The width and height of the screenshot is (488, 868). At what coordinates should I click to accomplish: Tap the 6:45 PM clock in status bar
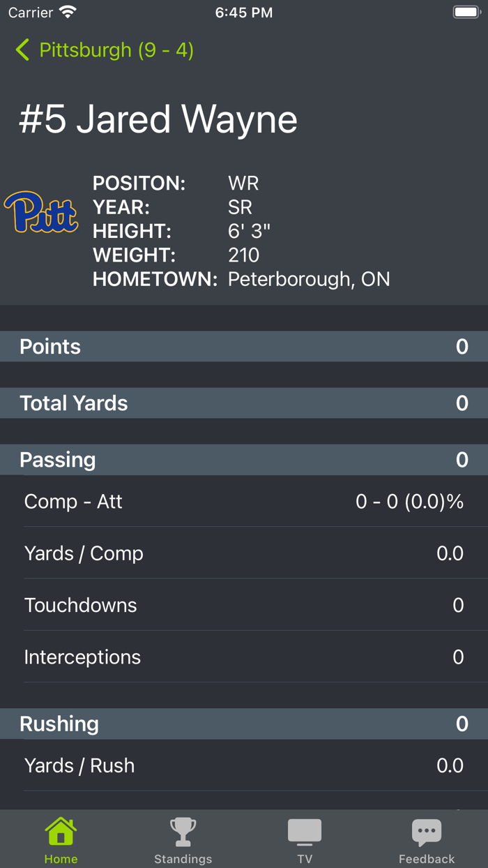click(x=243, y=11)
